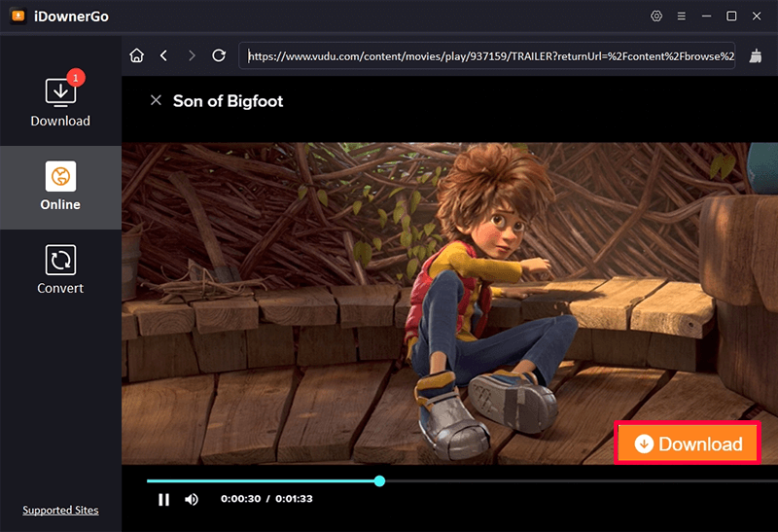Click the orange Download video button
This screenshot has width=778, height=532.
pos(688,443)
